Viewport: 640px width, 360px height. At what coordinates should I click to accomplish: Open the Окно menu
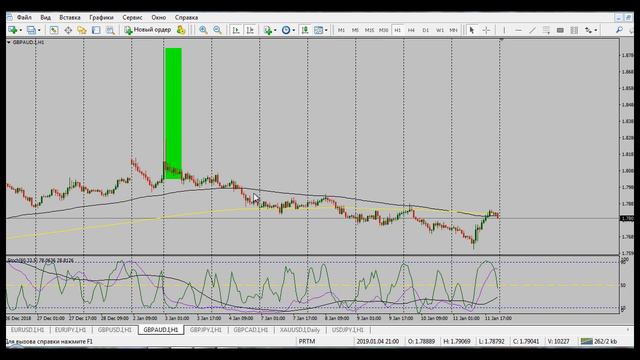tap(158, 18)
